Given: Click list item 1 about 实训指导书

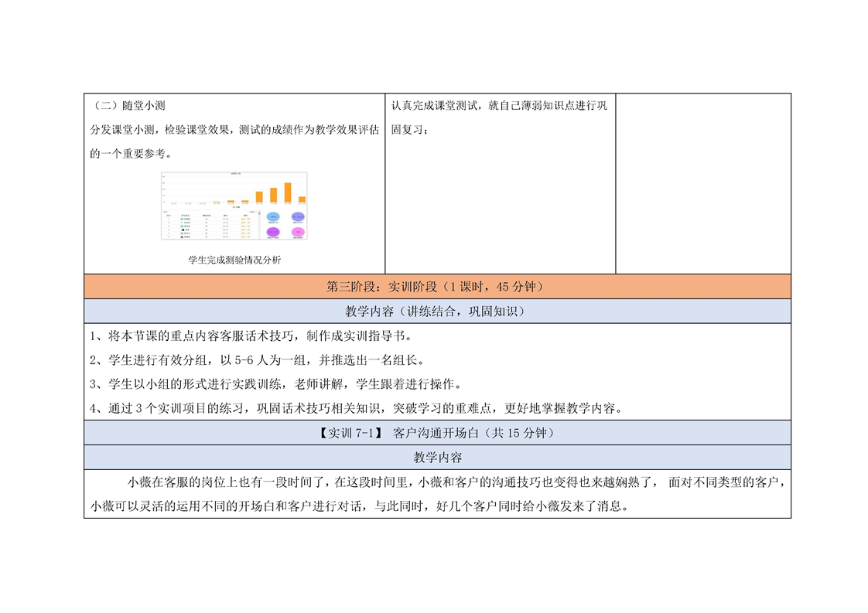Looking at the screenshot, I should coord(248,335).
